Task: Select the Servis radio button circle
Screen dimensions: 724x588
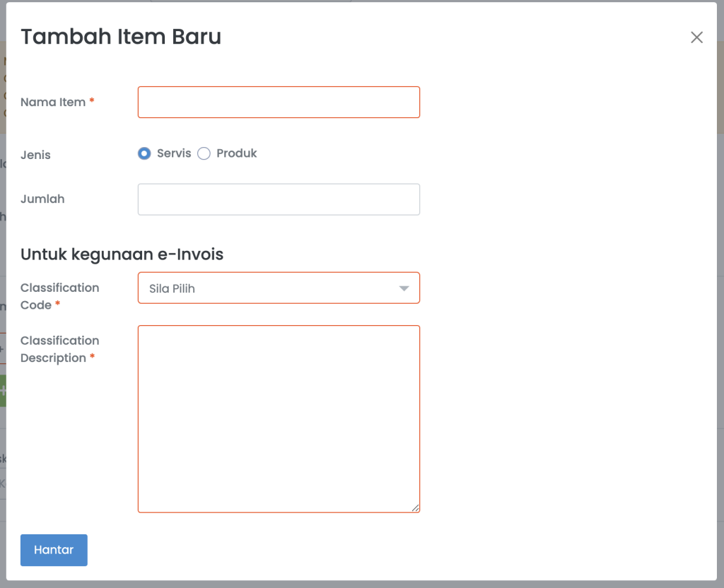Action: click(x=144, y=153)
